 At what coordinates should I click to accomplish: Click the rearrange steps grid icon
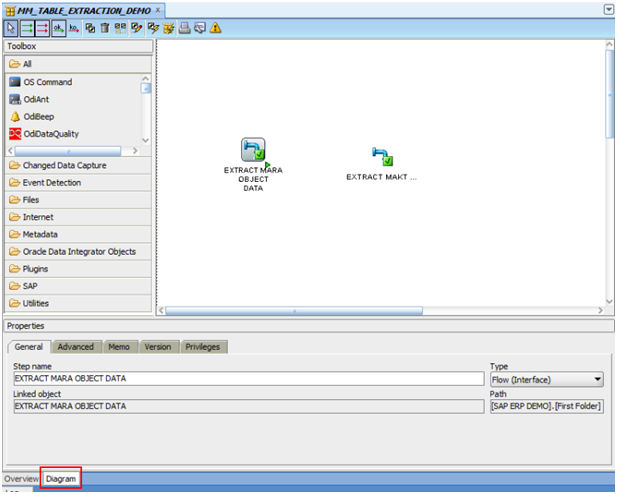click(x=120, y=28)
